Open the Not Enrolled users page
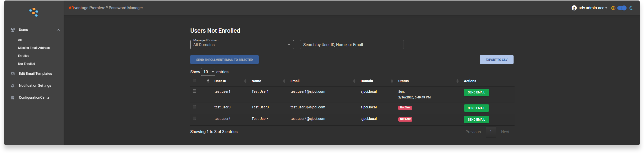The height and width of the screenshot is (153, 644). (x=26, y=64)
